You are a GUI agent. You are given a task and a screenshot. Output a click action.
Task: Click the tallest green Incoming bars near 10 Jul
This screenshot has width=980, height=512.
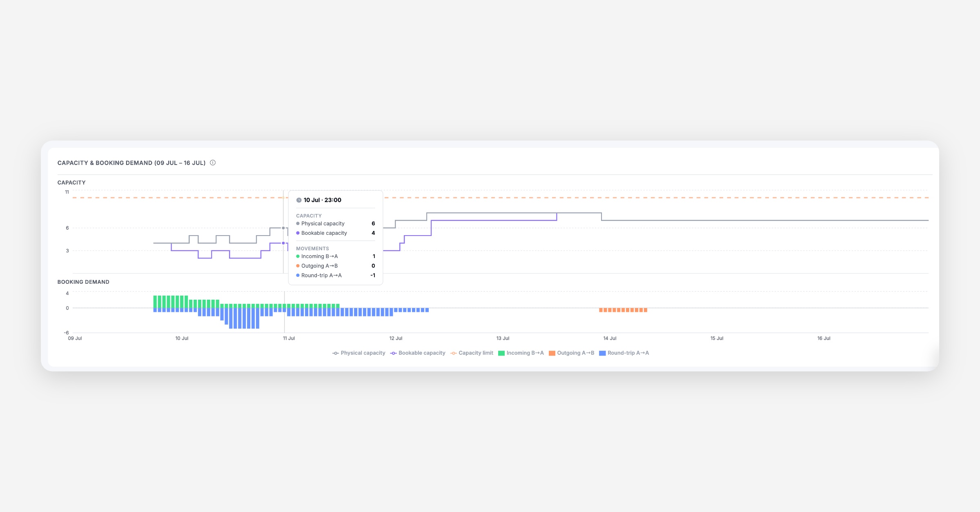(171, 302)
